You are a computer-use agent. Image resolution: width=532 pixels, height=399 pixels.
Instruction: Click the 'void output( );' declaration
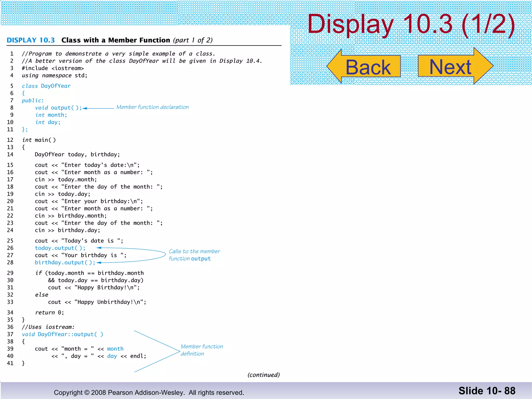click(59, 108)
